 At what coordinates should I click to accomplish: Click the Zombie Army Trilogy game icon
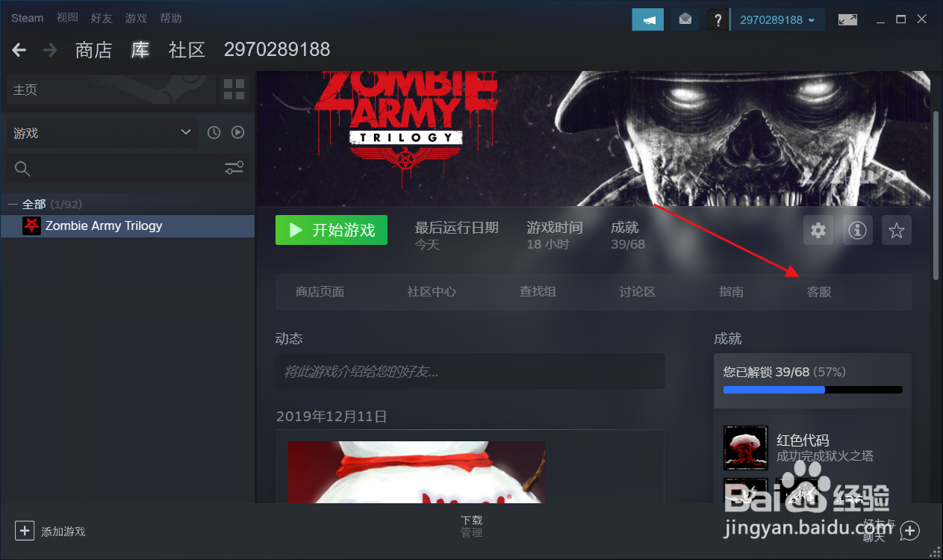tap(31, 226)
